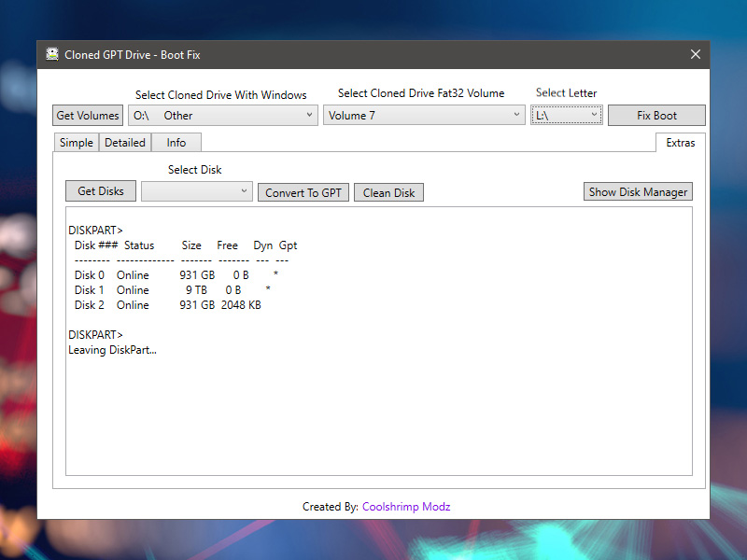Open Show Disk Manager

pos(638,192)
